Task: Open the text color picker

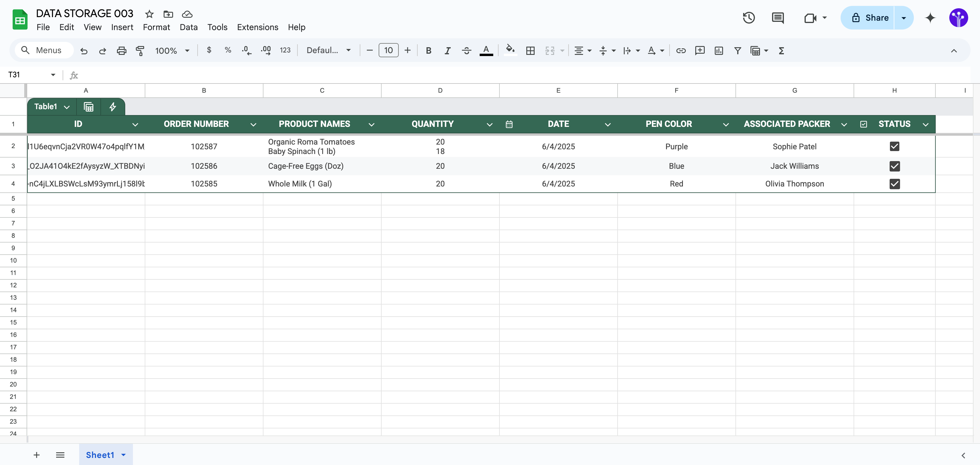Action: [x=486, y=50]
